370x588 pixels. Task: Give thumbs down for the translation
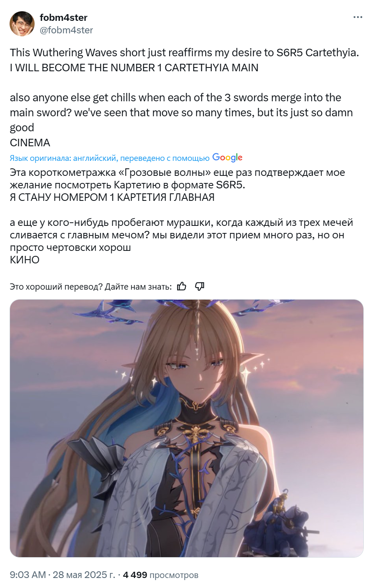point(200,286)
